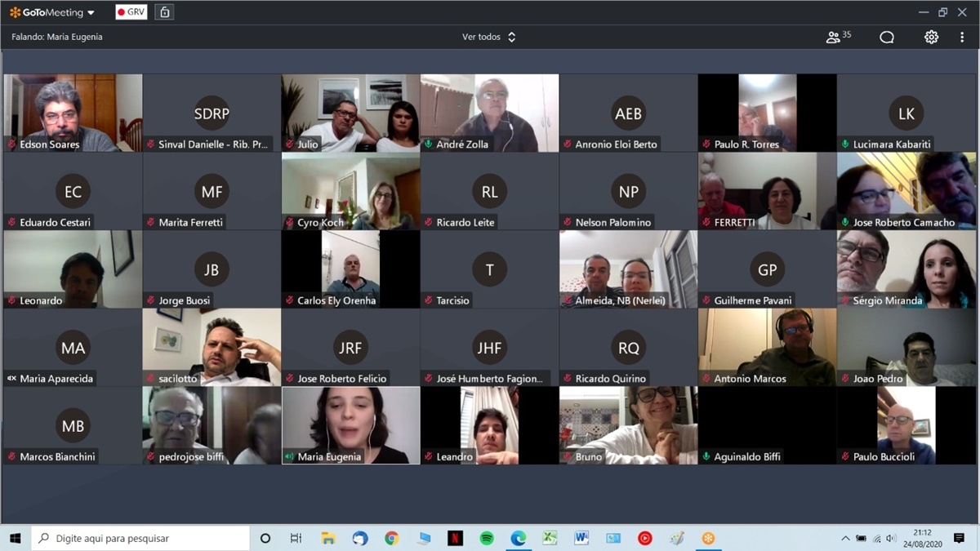This screenshot has height=551, width=980.
Task: Click André Zolla's green microphone icon
Action: pyautogui.click(x=428, y=144)
